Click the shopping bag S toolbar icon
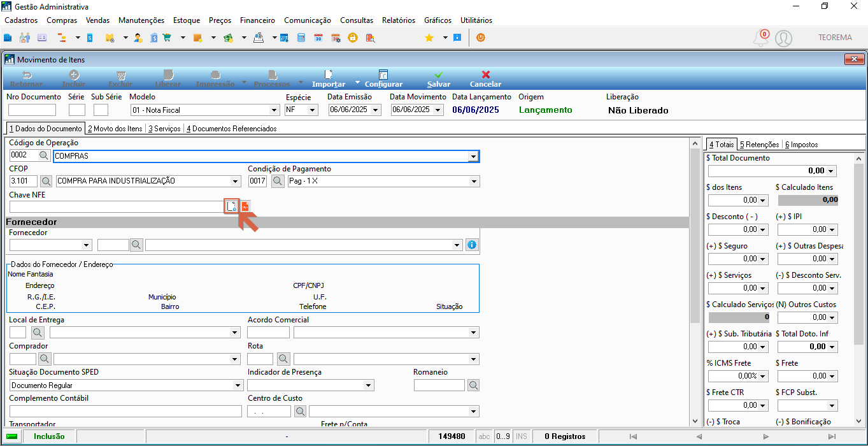Screen dimensions: 868x446 point(154,38)
